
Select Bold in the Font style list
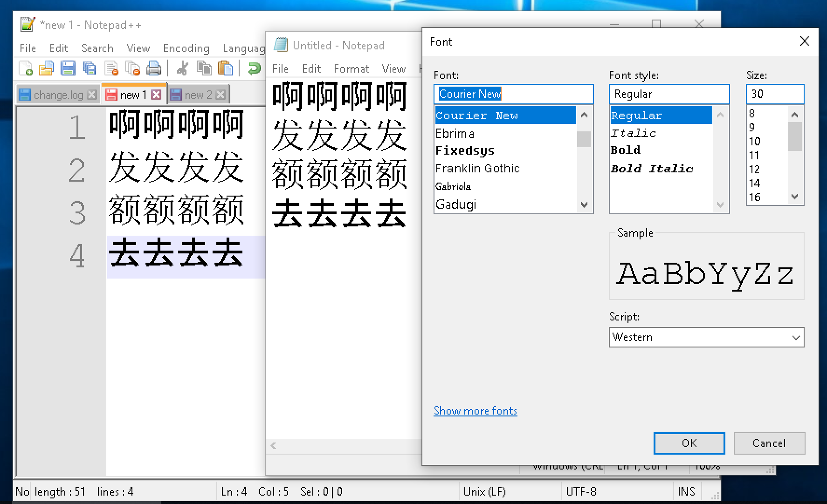tap(626, 150)
